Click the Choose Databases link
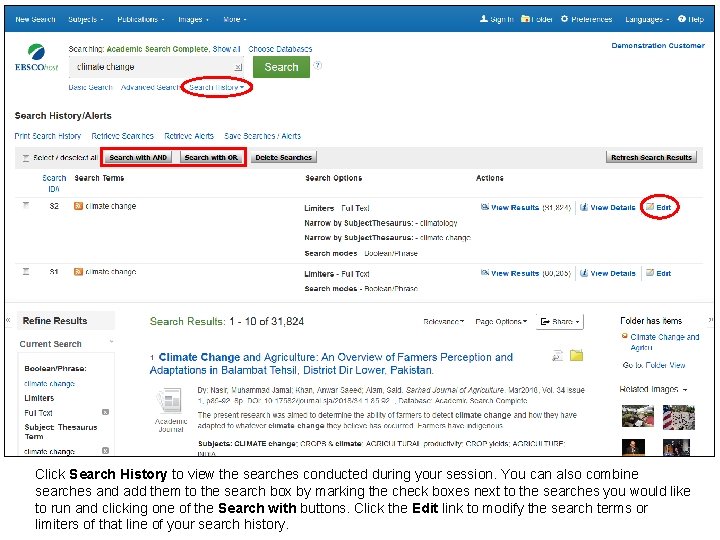This screenshot has width=720, height=540. (280, 49)
